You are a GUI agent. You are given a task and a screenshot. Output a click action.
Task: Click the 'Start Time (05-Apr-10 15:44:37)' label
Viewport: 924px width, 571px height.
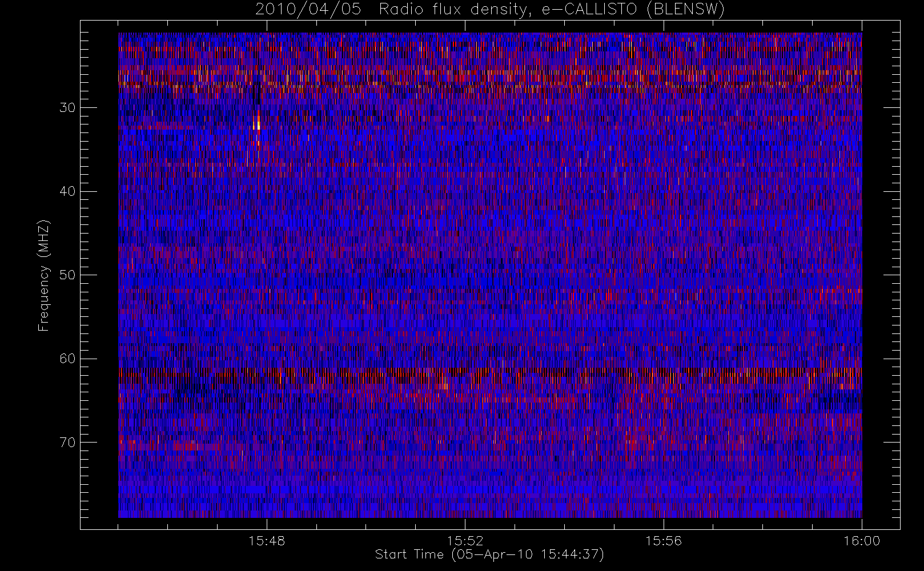coord(489,554)
